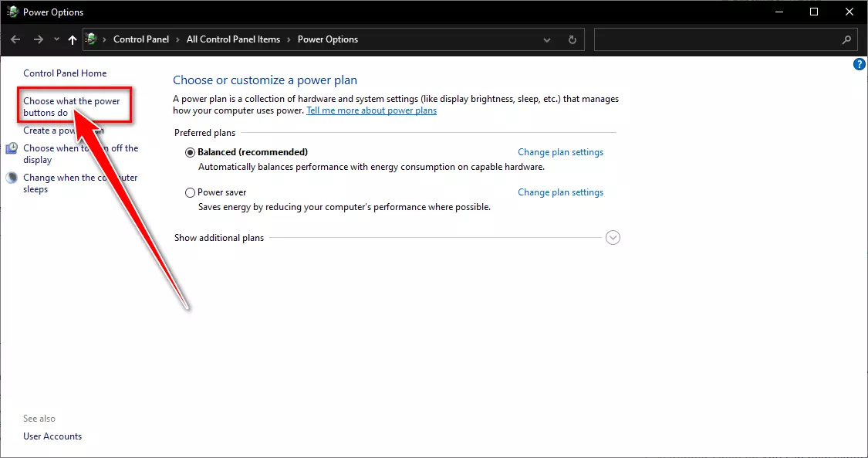Go to All Control Panel Items breadcrumb
The width and height of the screenshot is (868, 458).
[x=233, y=39]
